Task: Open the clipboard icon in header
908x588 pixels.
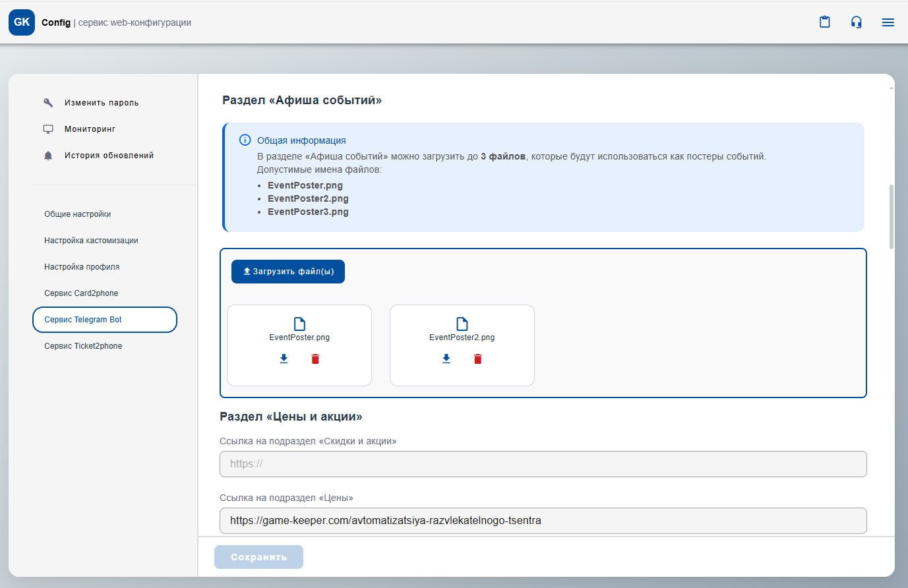Action: click(x=824, y=22)
